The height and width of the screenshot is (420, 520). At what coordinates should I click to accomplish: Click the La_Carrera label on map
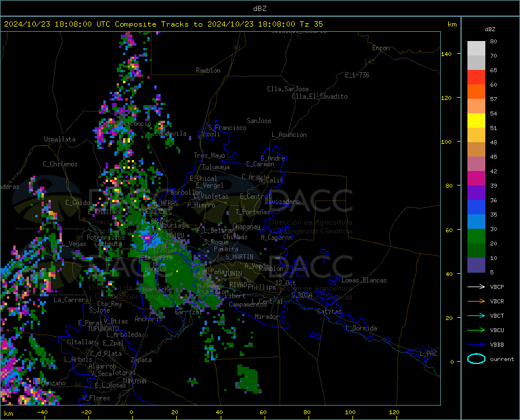point(71,300)
